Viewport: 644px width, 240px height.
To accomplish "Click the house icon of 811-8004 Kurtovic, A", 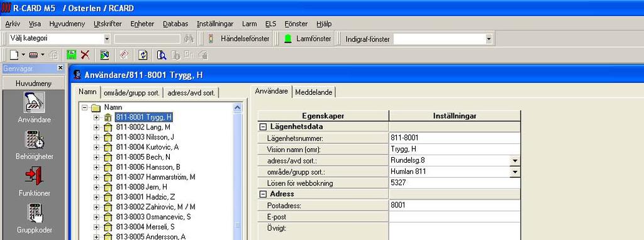I will (108, 147).
